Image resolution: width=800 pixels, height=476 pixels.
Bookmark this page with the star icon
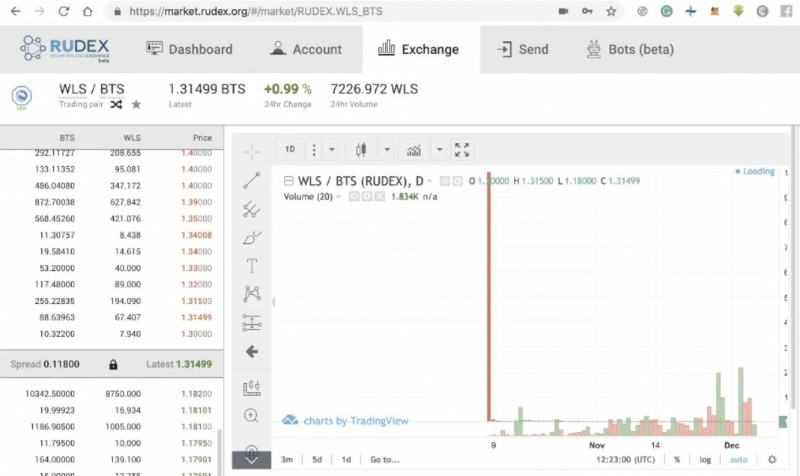[611, 11]
